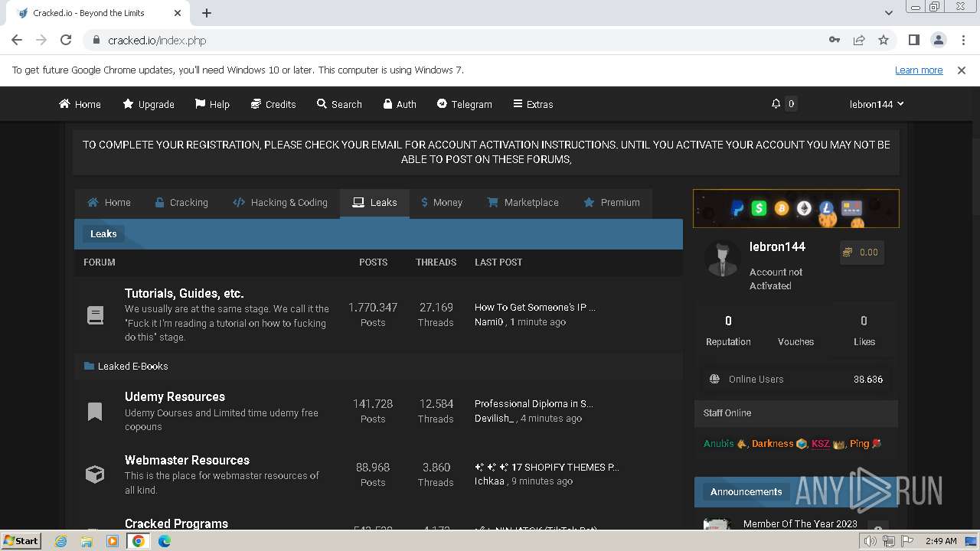Open the Cracked Programs forum
Image resolution: width=980 pixels, height=551 pixels.
[176, 523]
